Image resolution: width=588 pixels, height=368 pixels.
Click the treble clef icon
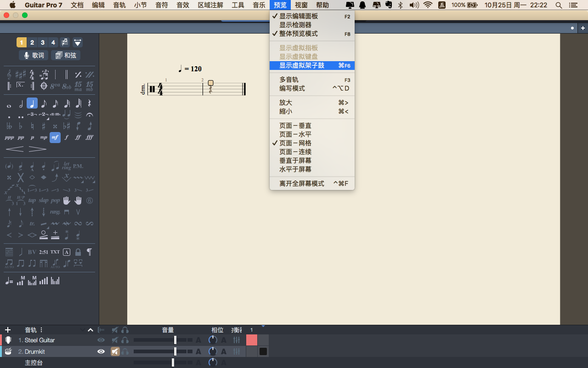pos(9,75)
